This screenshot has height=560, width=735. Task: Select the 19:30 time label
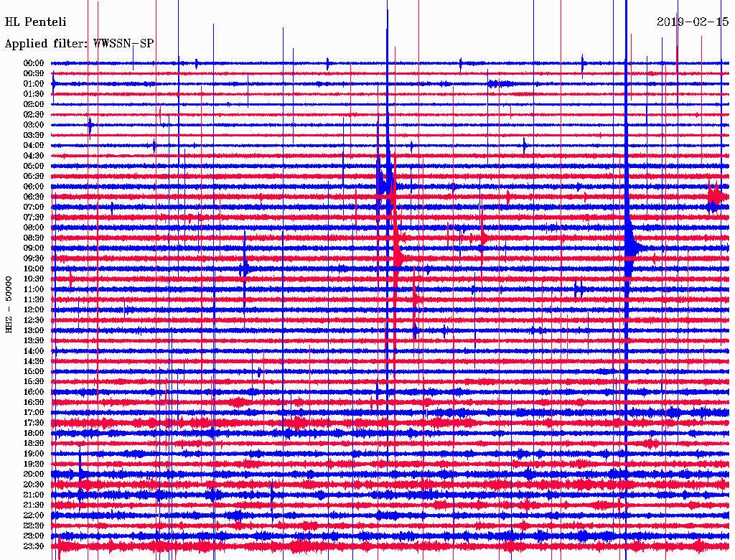[x=34, y=464]
